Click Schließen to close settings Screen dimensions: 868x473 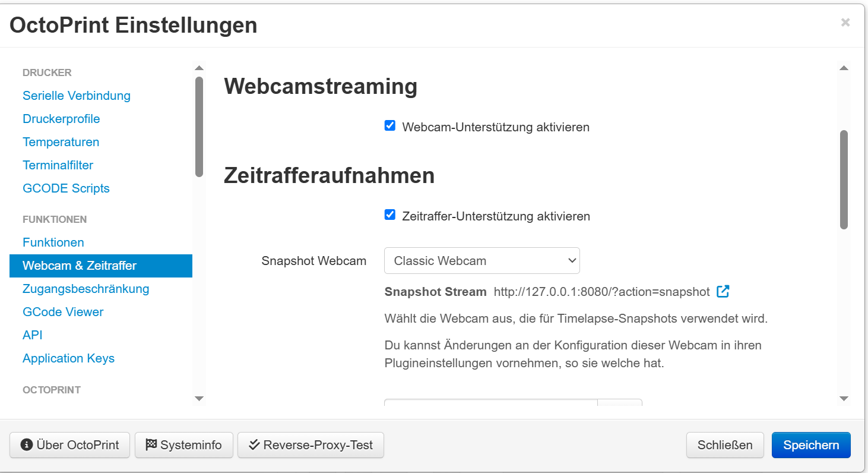coord(725,445)
